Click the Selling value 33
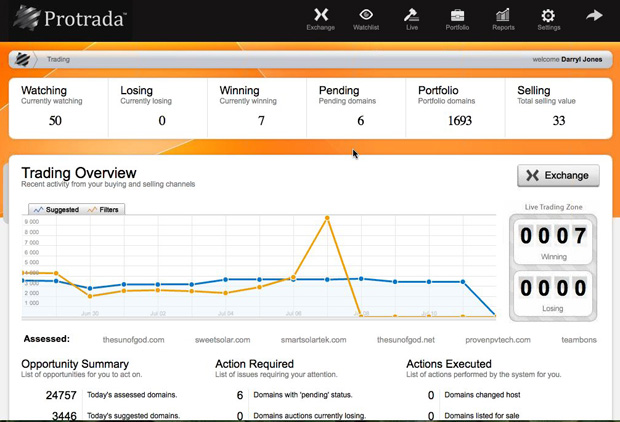620x422 pixels. (x=559, y=120)
